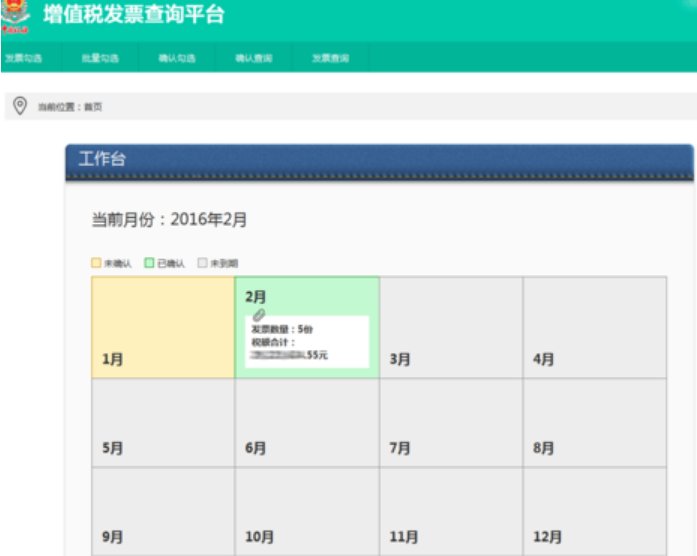Image resolution: width=697 pixels, height=556 pixels.
Task: Click the gray 未到期 legend swatch
Action: tap(202, 263)
